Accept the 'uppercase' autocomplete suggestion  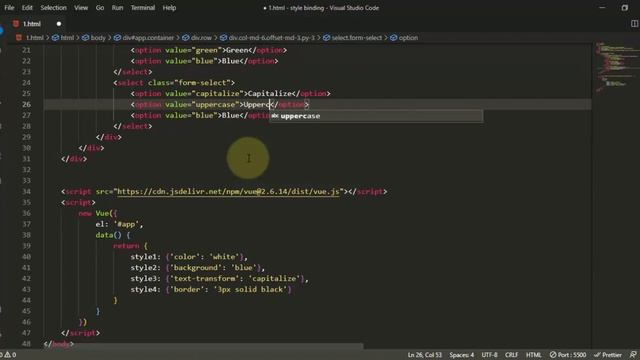point(376,116)
